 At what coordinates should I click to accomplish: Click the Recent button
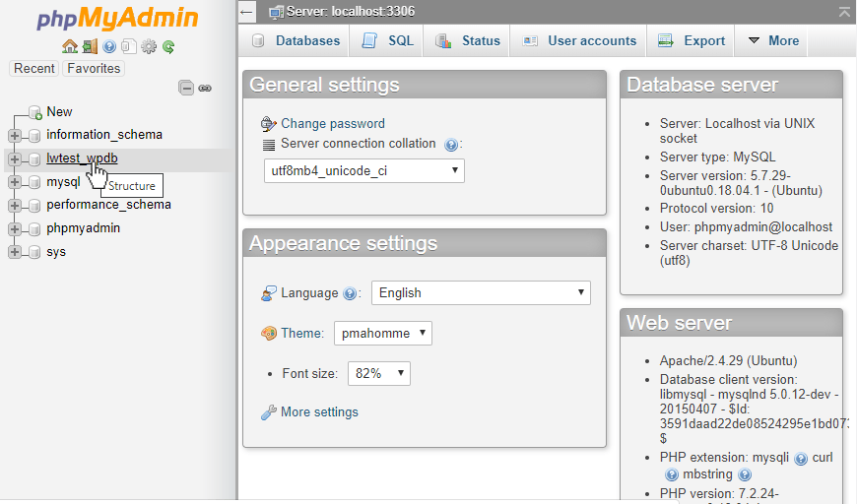tap(33, 68)
